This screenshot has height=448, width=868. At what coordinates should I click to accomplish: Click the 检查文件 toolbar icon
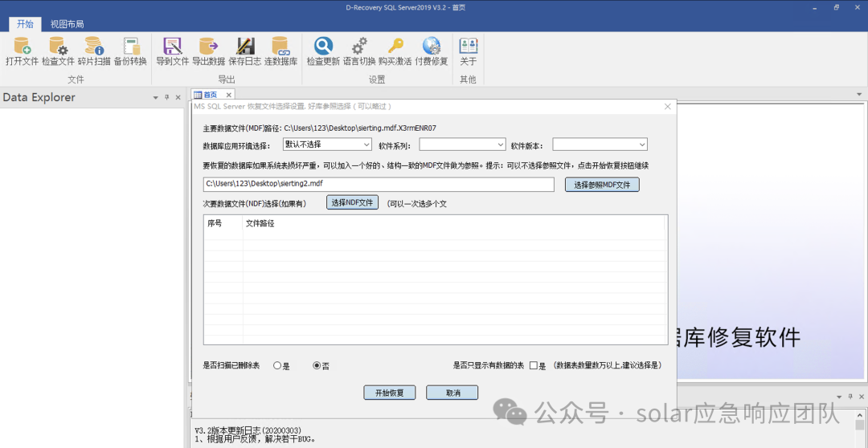[x=58, y=51]
